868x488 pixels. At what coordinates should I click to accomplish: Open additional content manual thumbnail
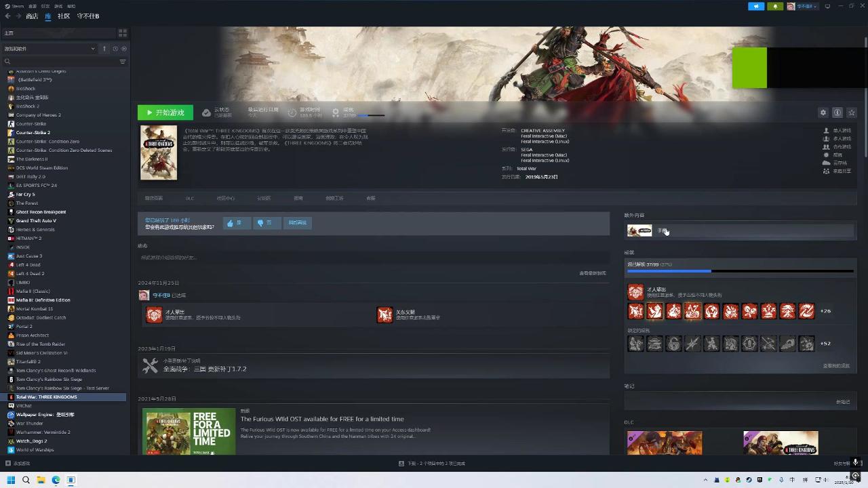click(639, 231)
